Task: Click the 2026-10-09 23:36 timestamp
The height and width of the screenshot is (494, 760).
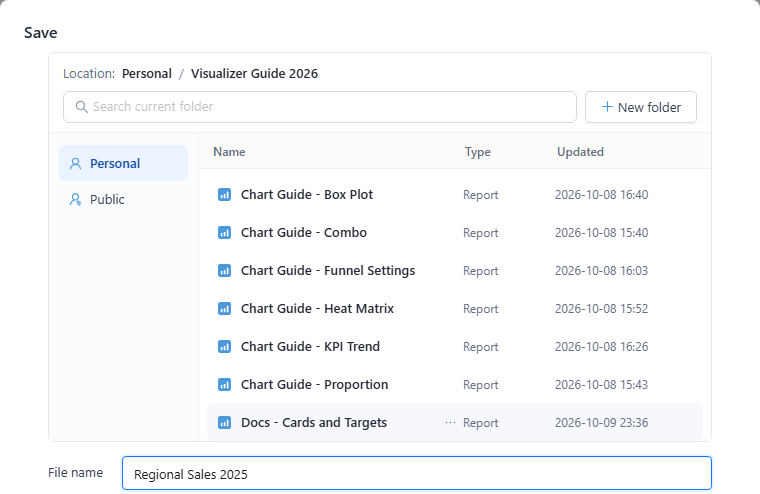Action: pos(602,423)
